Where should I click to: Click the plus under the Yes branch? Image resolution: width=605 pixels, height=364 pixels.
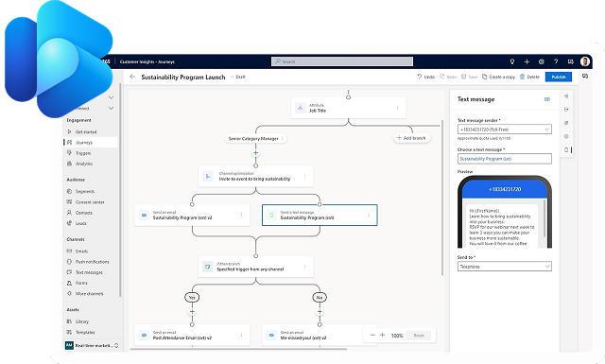click(x=192, y=312)
